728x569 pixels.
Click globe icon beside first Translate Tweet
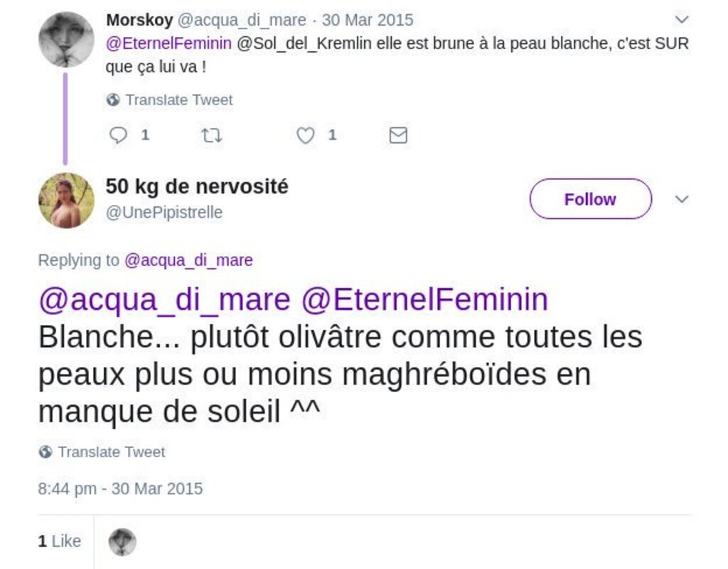(x=113, y=100)
